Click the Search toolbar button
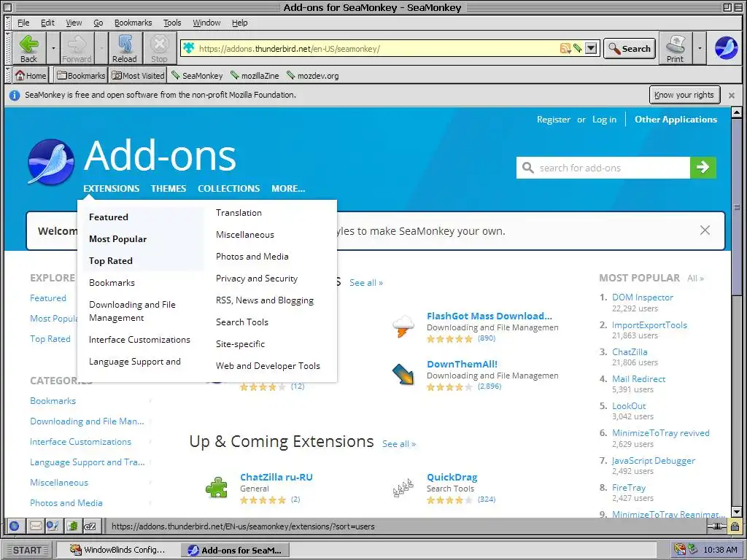This screenshot has width=747, height=560. [630, 49]
